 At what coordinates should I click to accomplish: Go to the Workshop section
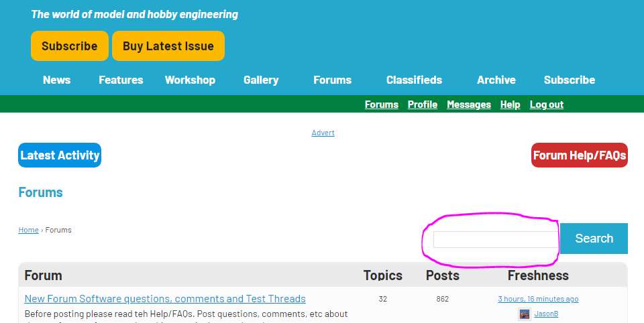pyautogui.click(x=190, y=80)
